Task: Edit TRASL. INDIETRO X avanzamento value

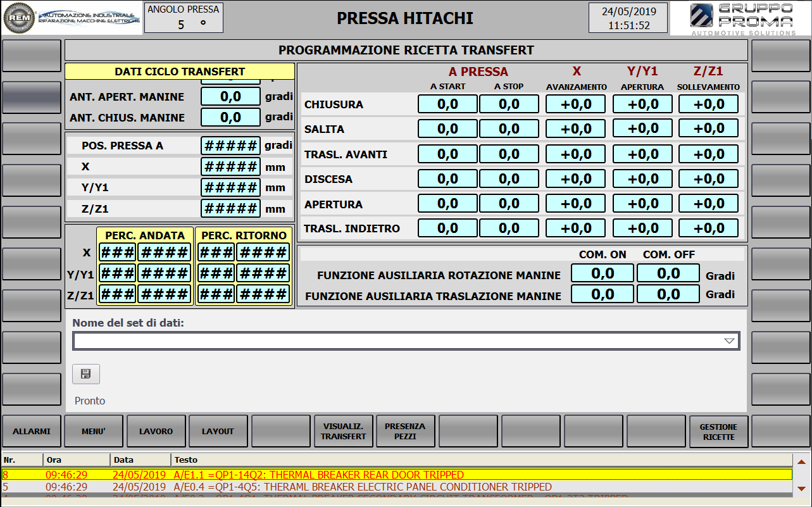Action: coord(576,228)
